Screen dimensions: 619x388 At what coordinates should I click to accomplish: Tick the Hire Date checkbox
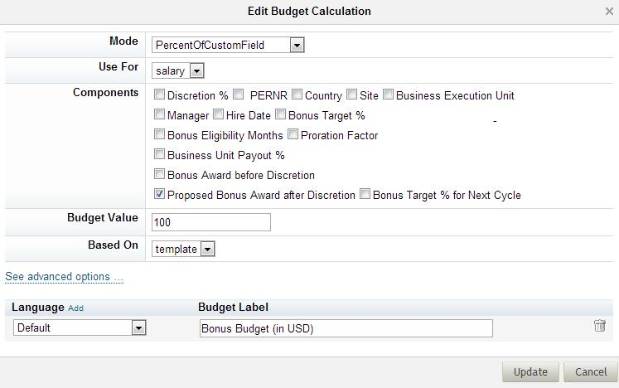[x=218, y=114]
